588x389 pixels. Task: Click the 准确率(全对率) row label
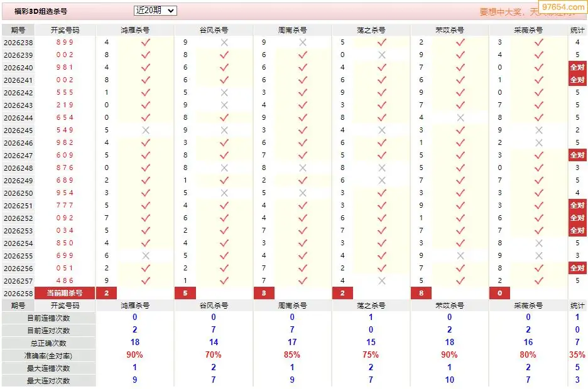[48, 356]
